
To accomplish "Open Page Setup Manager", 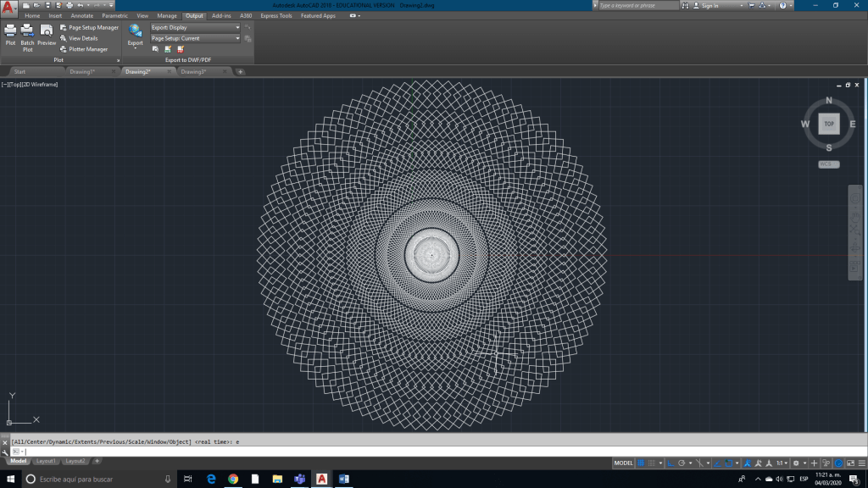I will point(93,27).
